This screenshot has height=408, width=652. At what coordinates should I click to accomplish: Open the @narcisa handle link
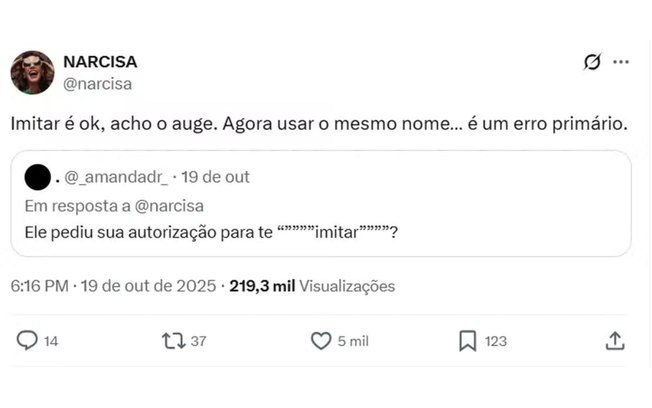pos(98,84)
